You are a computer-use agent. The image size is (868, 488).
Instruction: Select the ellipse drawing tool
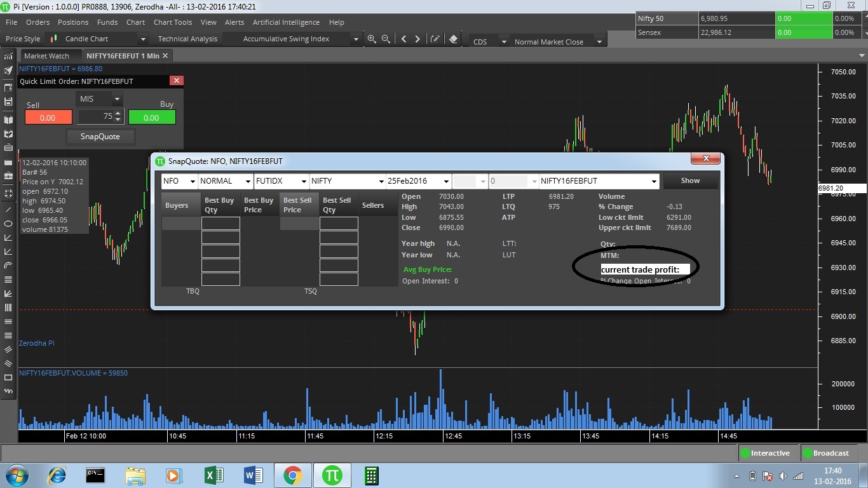pyautogui.click(x=8, y=224)
